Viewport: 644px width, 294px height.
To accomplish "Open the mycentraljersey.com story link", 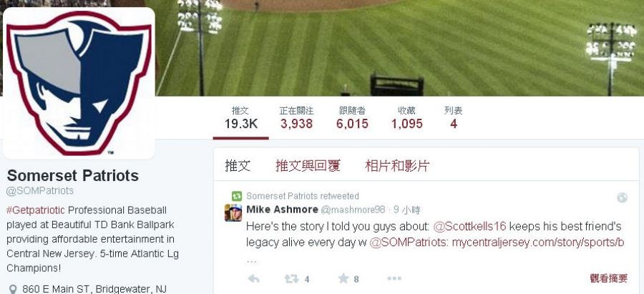I will [x=538, y=242].
